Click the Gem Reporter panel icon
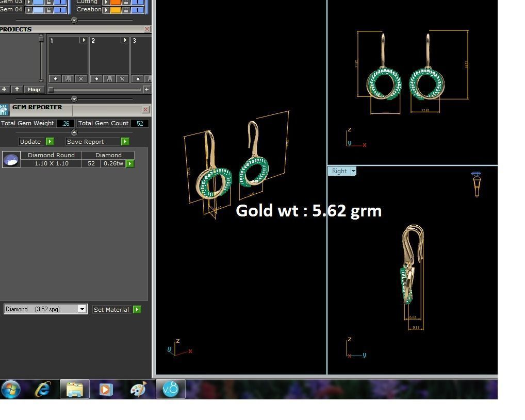Viewport: 525px width, 420px height. tap(4, 110)
